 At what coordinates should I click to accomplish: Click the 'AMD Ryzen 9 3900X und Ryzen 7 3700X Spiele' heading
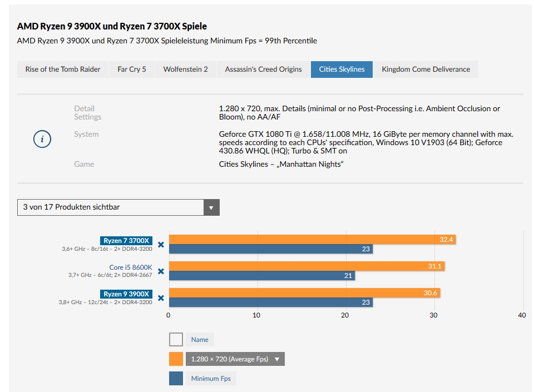point(112,26)
